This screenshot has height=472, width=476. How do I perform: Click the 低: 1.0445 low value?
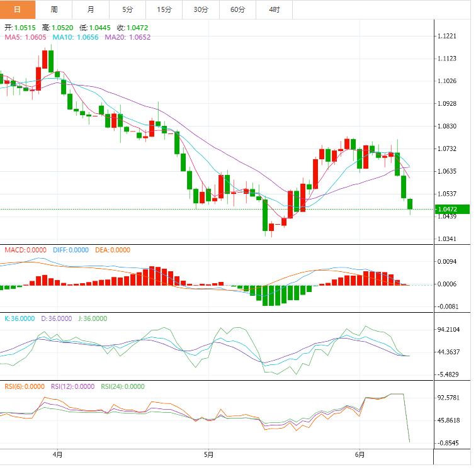click(x=95, y=28)
